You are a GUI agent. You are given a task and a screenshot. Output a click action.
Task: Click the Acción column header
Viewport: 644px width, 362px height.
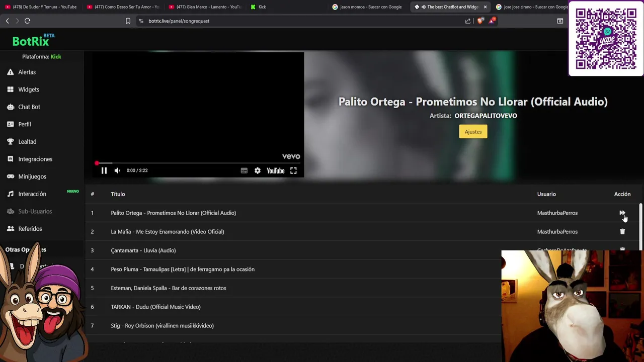622,194
